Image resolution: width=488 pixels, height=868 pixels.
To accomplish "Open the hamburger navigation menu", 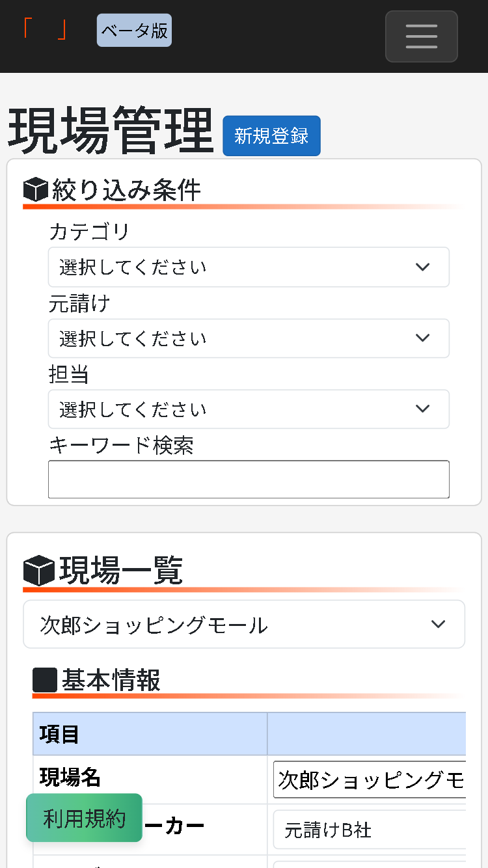I will point(421,36).
